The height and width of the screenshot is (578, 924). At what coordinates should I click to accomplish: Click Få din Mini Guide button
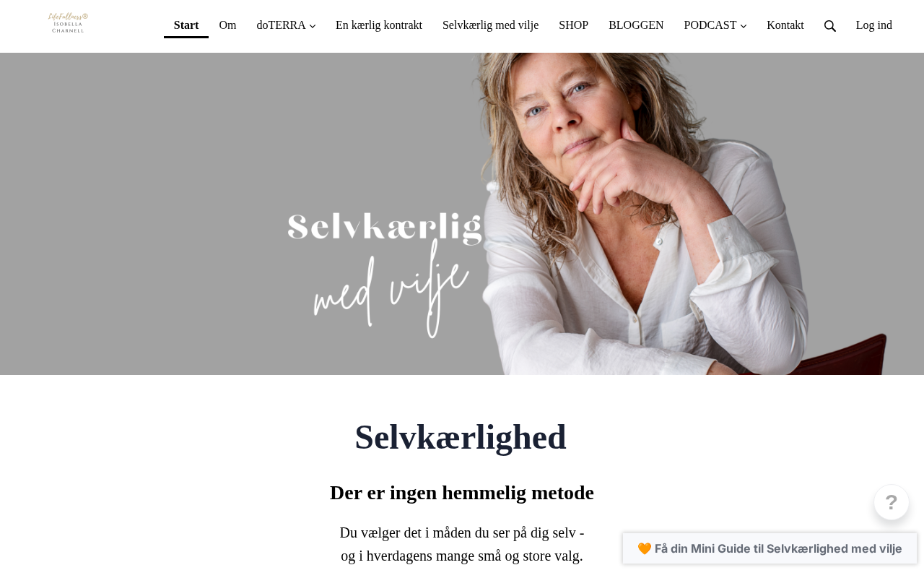(x=770, y=548)
